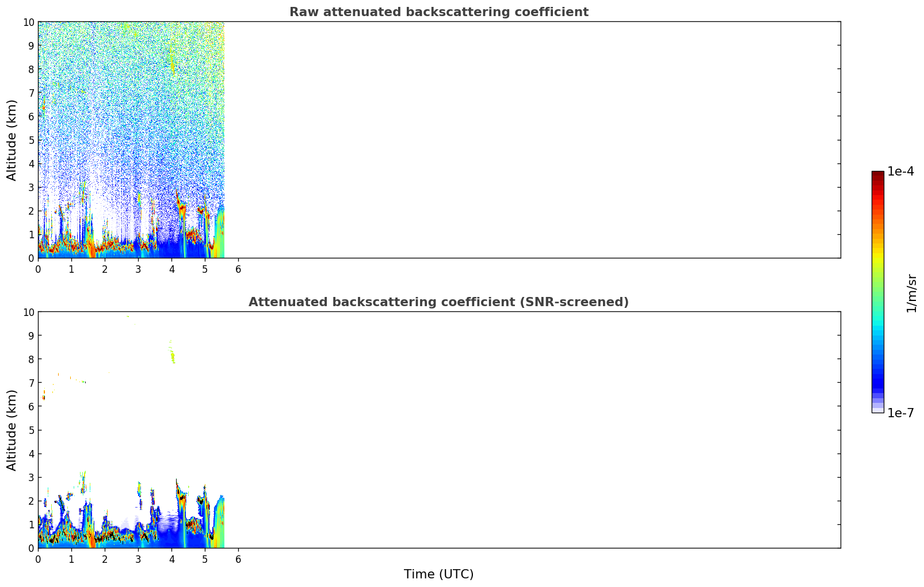Viewport: 924px width, 587px height.
Task: Click the '3' time tick on bottom plot
Action: (x=138, y=559)
